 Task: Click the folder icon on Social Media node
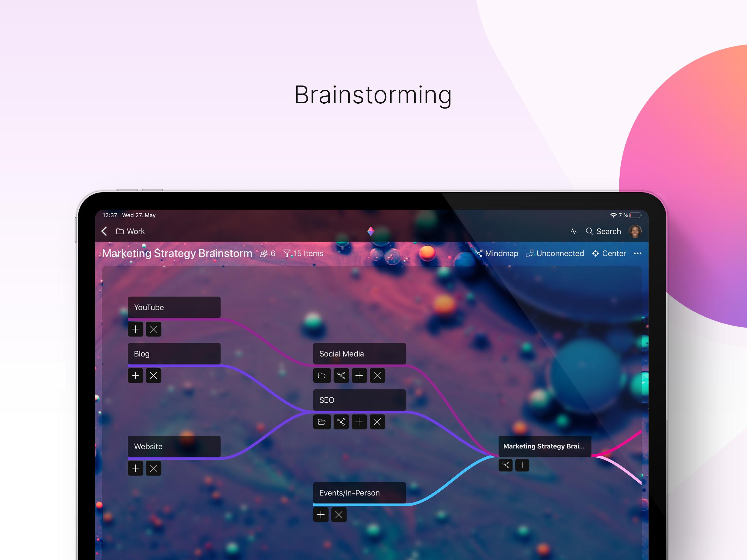coord(322,375)
